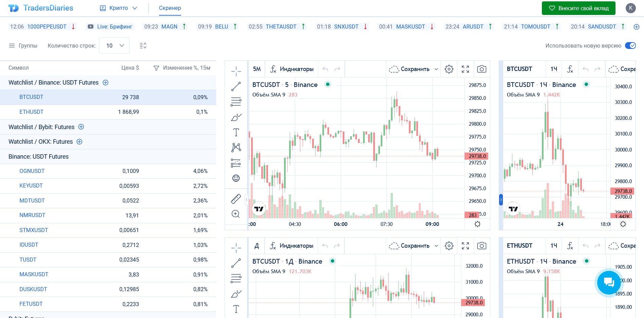Open Индикаторы in the 5M chart

292,69
